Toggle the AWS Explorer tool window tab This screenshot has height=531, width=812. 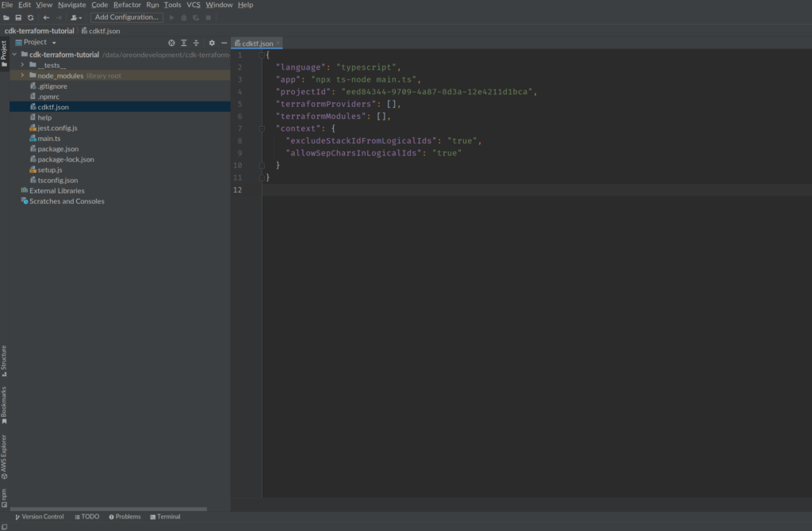pyautogui.click(x=4, y=457)
